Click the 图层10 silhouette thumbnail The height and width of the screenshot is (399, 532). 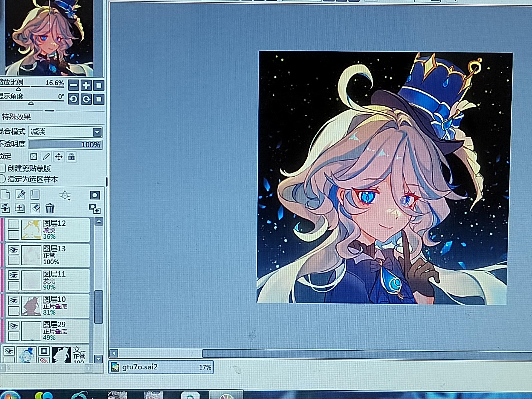[31, 306]
